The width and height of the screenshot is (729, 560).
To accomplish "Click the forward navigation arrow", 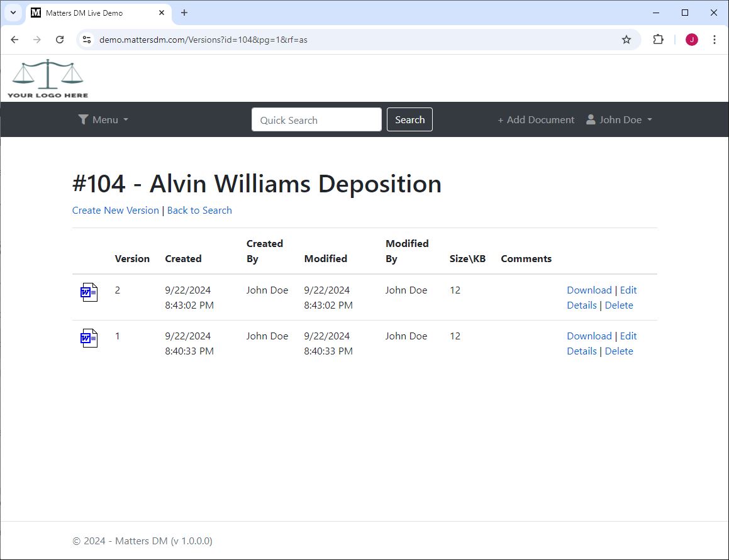I will [36, 40].
